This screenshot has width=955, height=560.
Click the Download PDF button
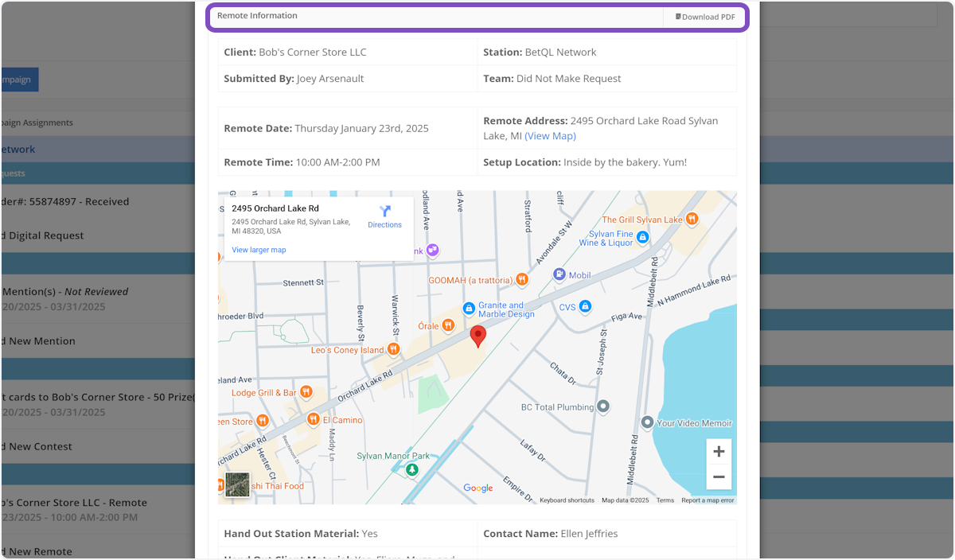(704, 17)
